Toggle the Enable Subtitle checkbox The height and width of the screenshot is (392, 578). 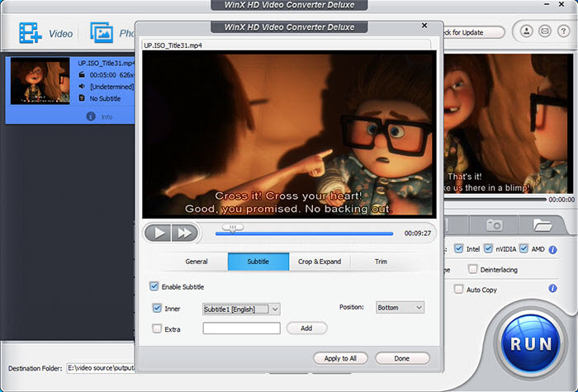[x=154, y=286]
